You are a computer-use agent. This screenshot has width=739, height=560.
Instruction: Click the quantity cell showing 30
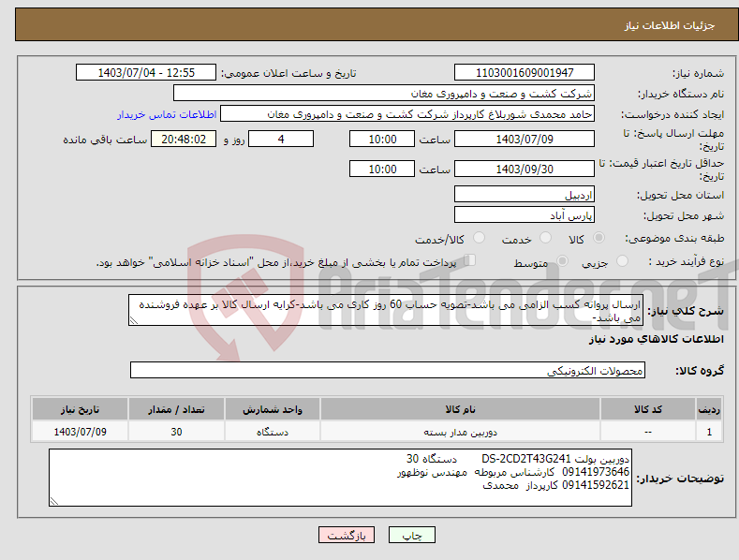(x=176, y=432)
